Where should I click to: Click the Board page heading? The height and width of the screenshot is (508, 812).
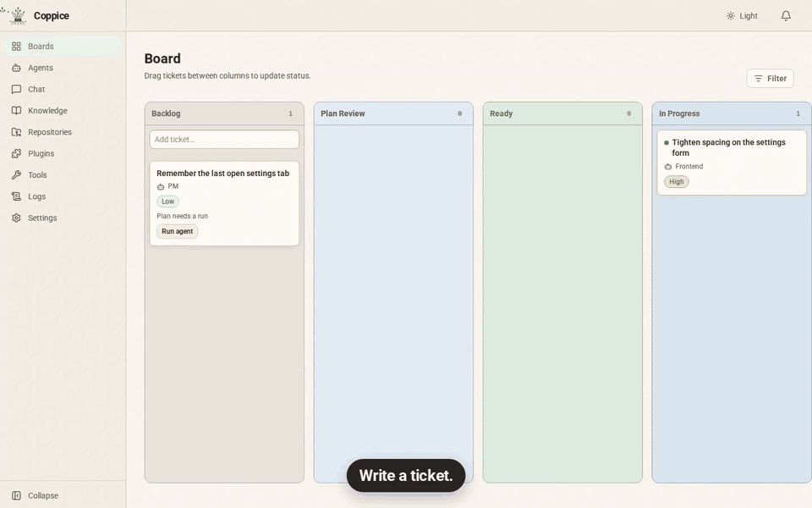click(162, 58)
